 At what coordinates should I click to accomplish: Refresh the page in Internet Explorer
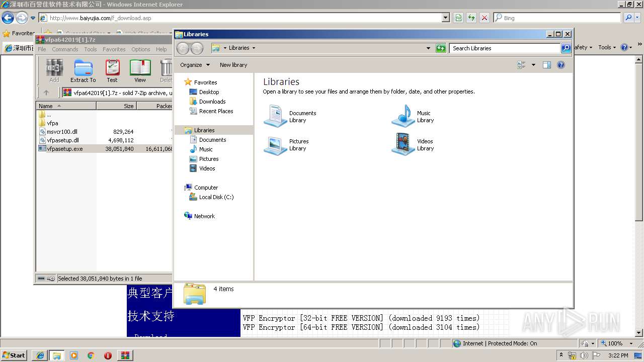[x=471, y=18]
